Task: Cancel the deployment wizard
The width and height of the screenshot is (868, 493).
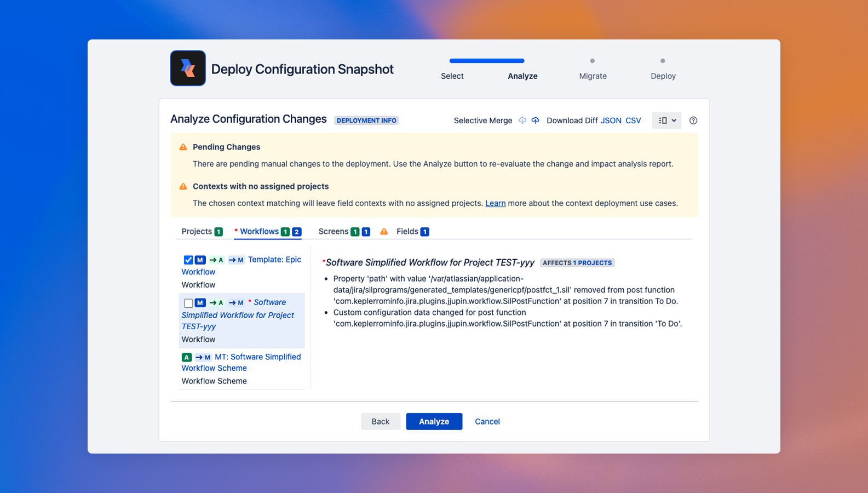Action: point(487,421)
